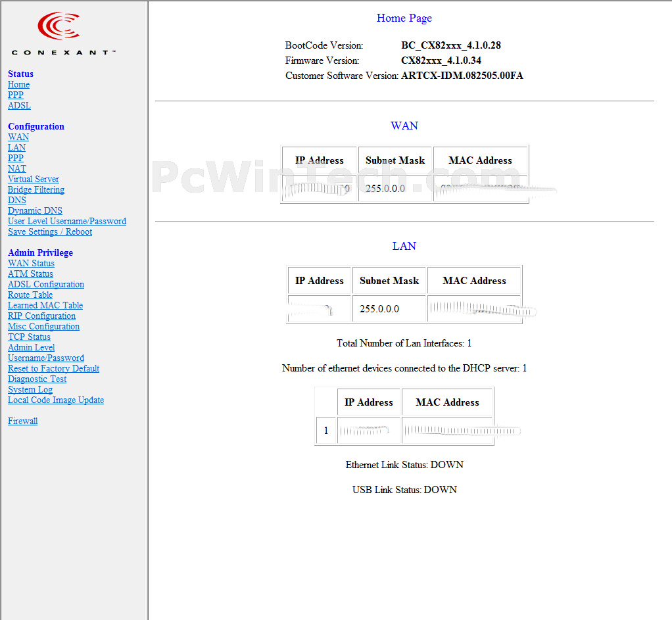This screenshot has width=672, height=620.
Task: Open the ADSL status page
Action: coord(19,106)
